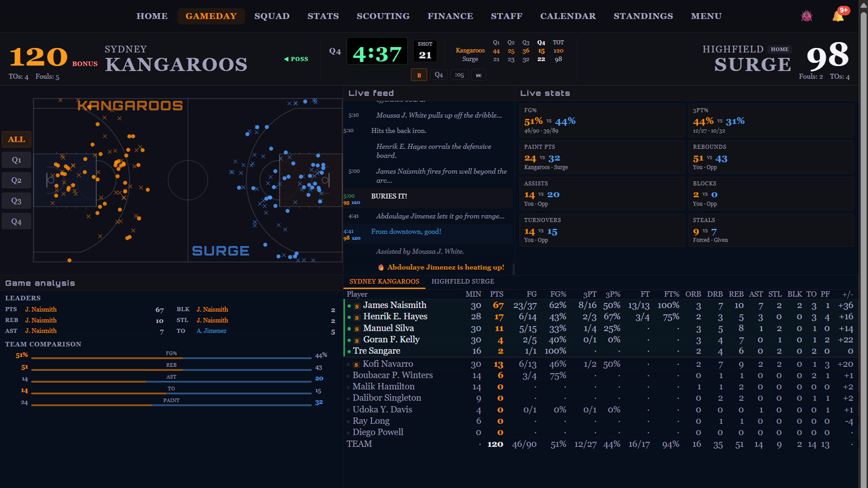Screen dimensions: 868x488
Task: Click the bug report icon
Action: point(807,16)
